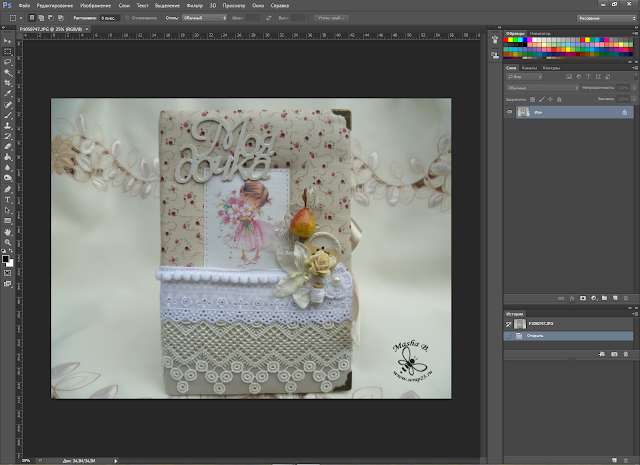The image size is (640, 465).
Task: Select the Rectangle shape tool
Action: click(8, 221)
